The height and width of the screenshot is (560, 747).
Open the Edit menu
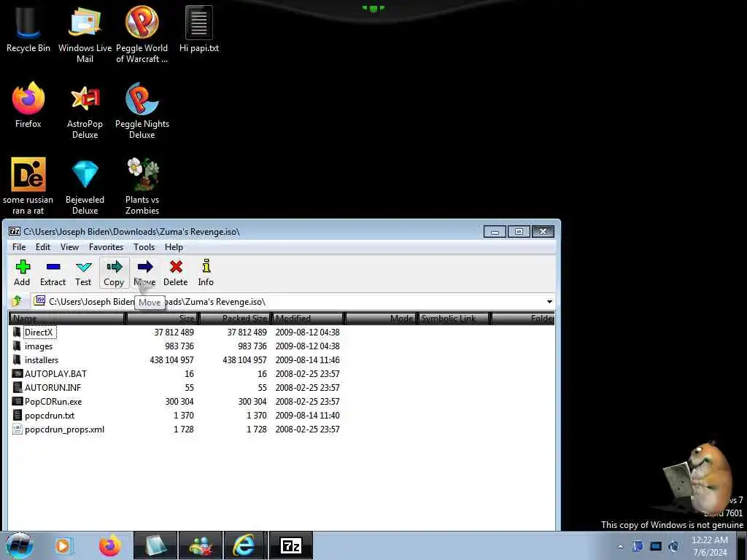point(43,246)
